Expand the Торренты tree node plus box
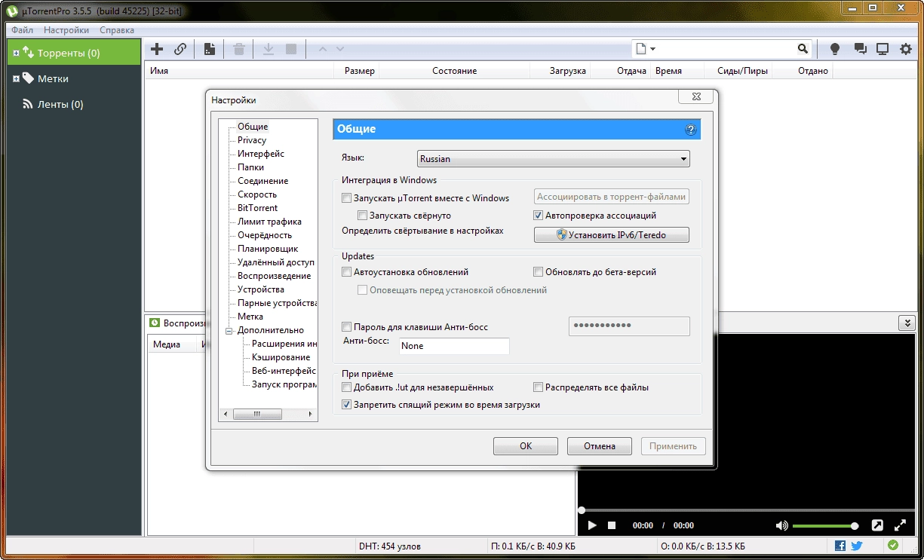924x560 pixels. coord(17,53)
